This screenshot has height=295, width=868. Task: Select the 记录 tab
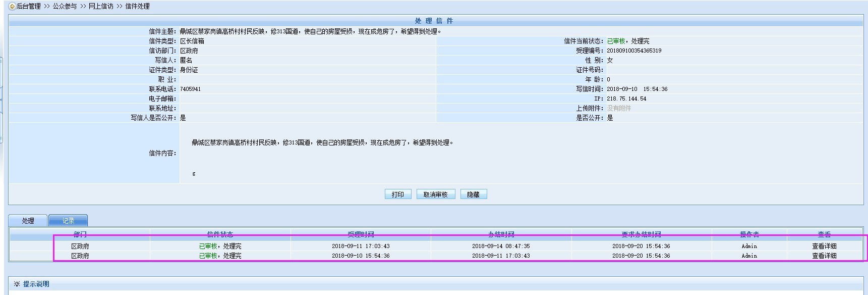coord(68,221)
